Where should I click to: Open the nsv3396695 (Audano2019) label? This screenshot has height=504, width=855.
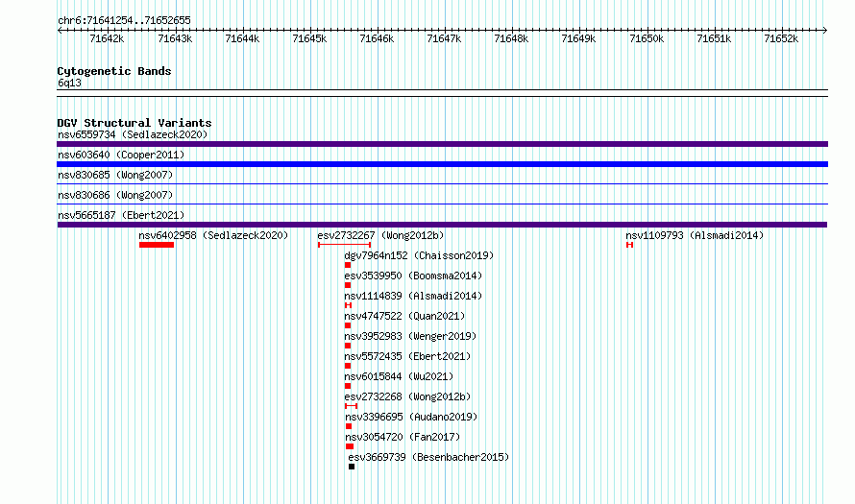point(411,417)
